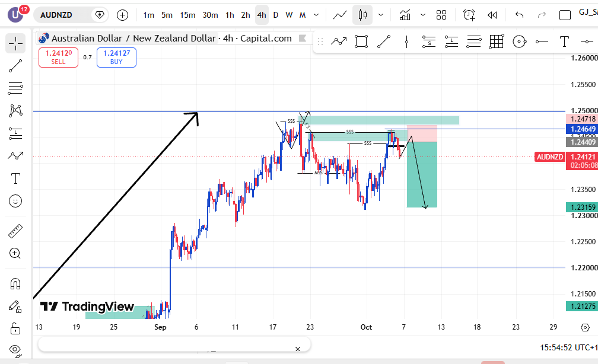Click the 1.24649 blue price label
The height and width of the screenshot is (364, 598).
(582, 129)
